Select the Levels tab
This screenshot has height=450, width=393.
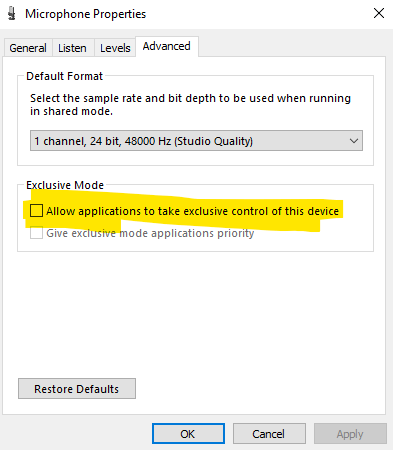(x=115, y=48)
